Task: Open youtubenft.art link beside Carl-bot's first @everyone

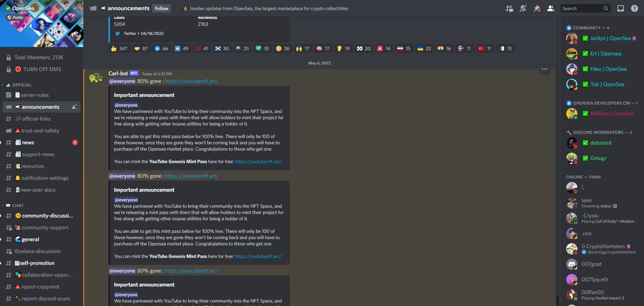Action: pyautogui.click(x=192, y=81)
